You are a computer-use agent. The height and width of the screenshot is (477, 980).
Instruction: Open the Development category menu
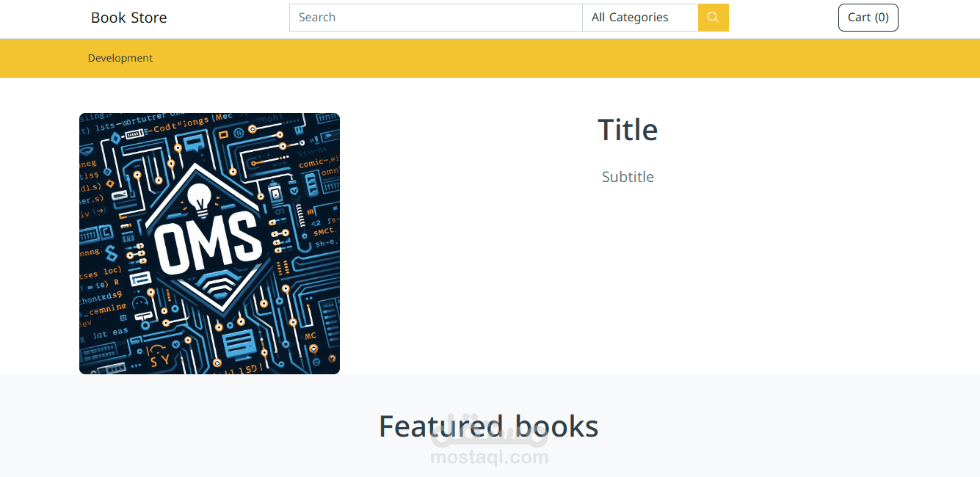[x=120, y=58]
